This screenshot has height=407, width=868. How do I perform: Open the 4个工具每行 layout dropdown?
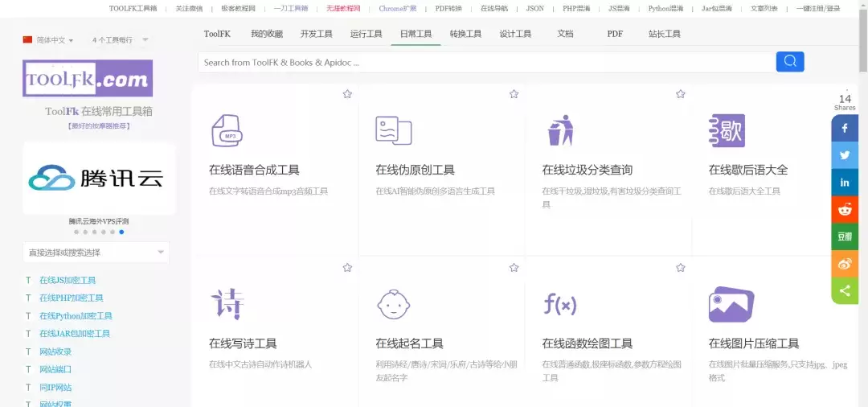[120, 40]
